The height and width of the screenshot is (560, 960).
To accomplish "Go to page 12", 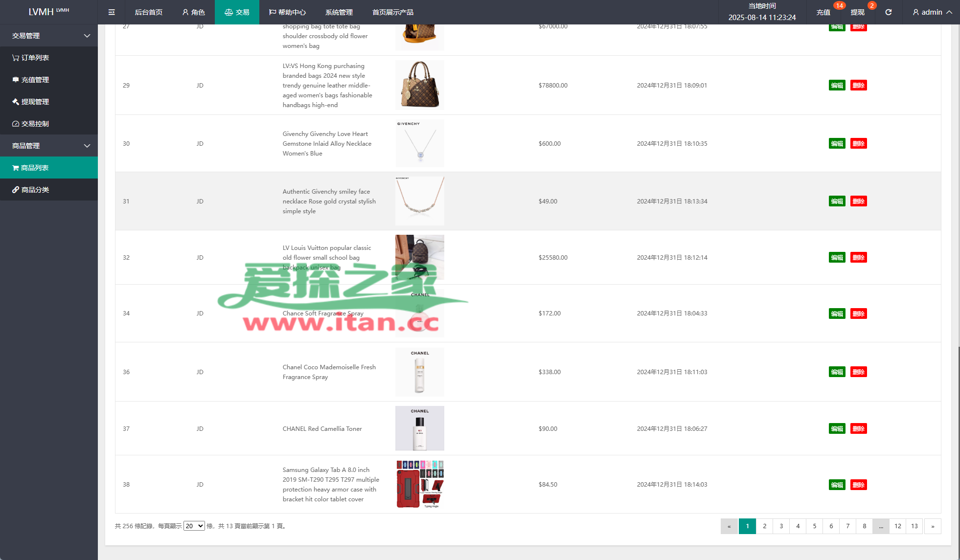I will (897, 526).
